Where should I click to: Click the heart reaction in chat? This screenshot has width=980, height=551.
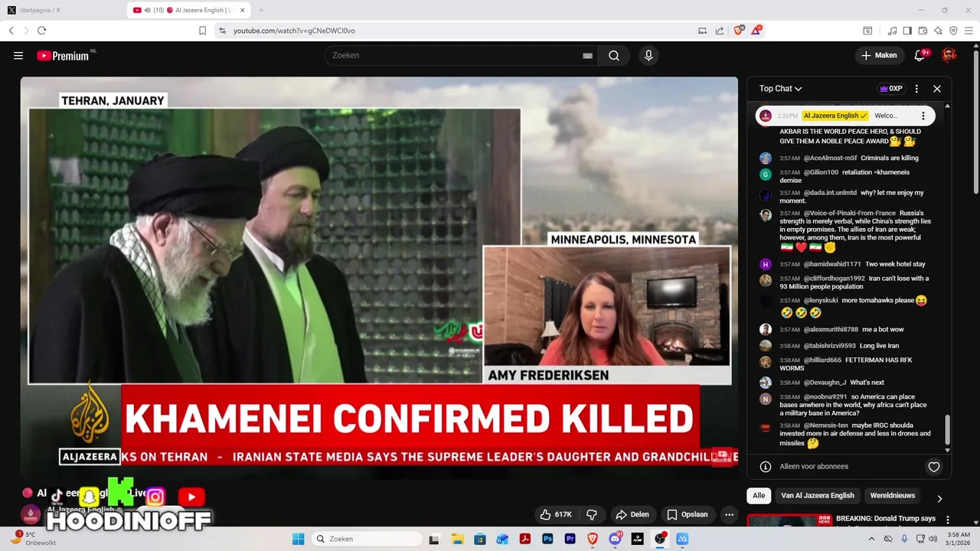click(934, 467)
